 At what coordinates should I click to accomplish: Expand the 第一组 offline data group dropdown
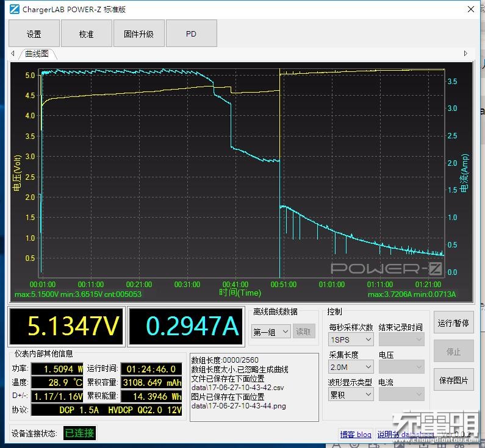[270, 332]
